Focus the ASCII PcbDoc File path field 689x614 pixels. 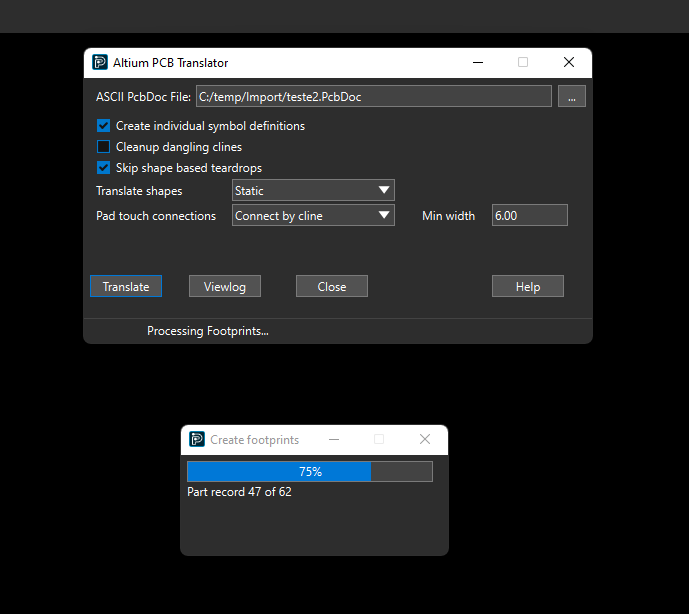374,96
